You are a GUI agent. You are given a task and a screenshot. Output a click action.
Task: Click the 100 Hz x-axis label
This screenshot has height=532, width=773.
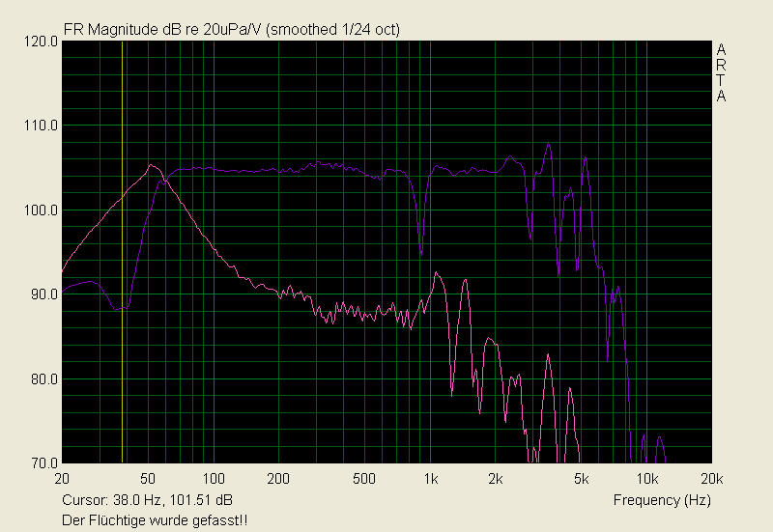(x=214, y=479)
